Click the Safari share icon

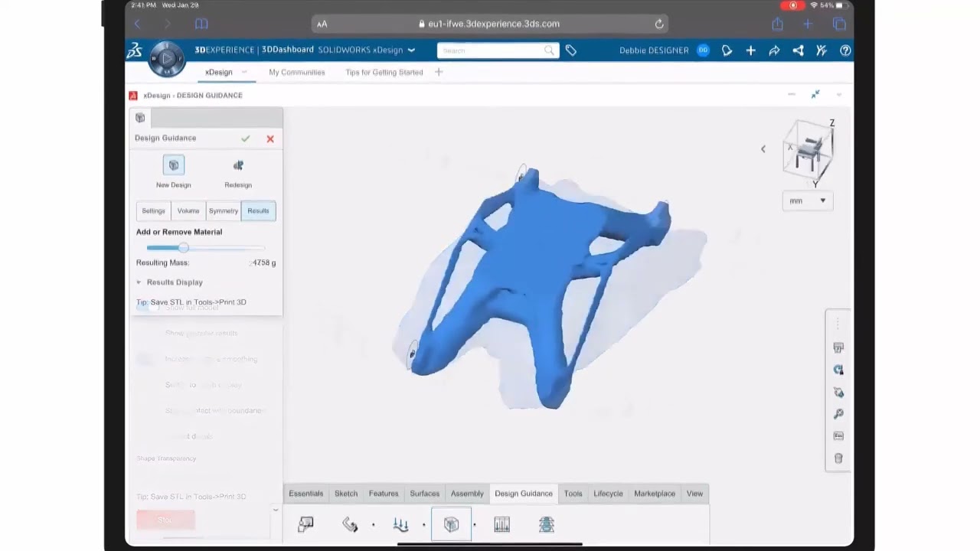778,24
